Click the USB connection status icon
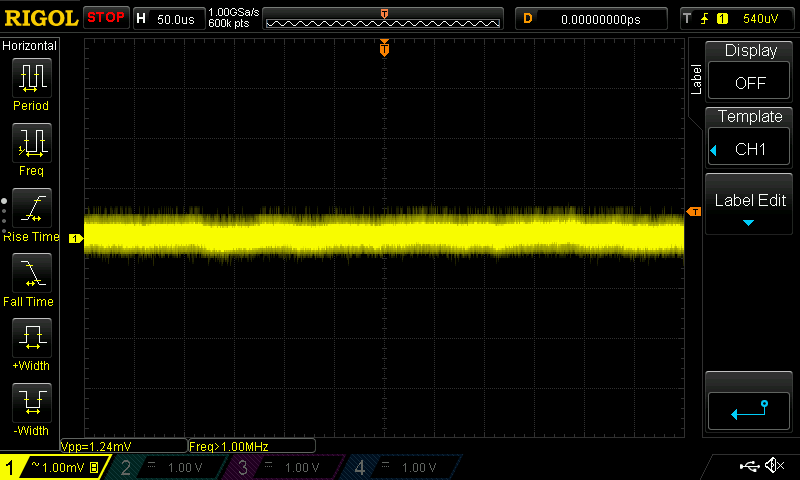 point(749,466)
